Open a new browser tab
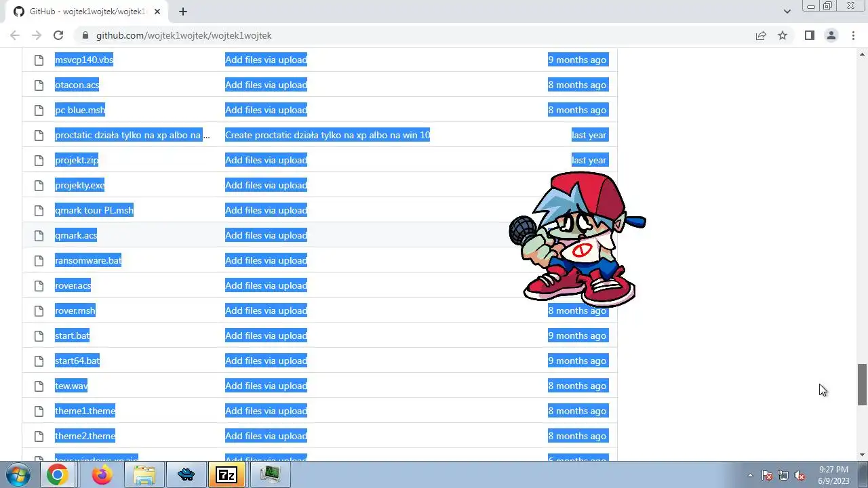 pyautogui.click(x=183, y=12)
